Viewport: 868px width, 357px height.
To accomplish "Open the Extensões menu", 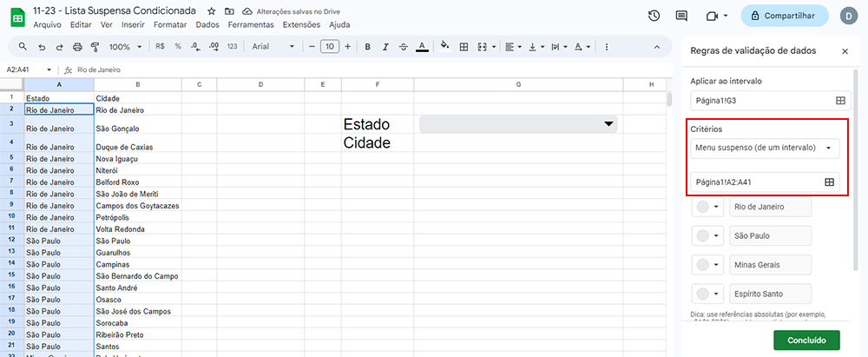I will coord(301,25).
